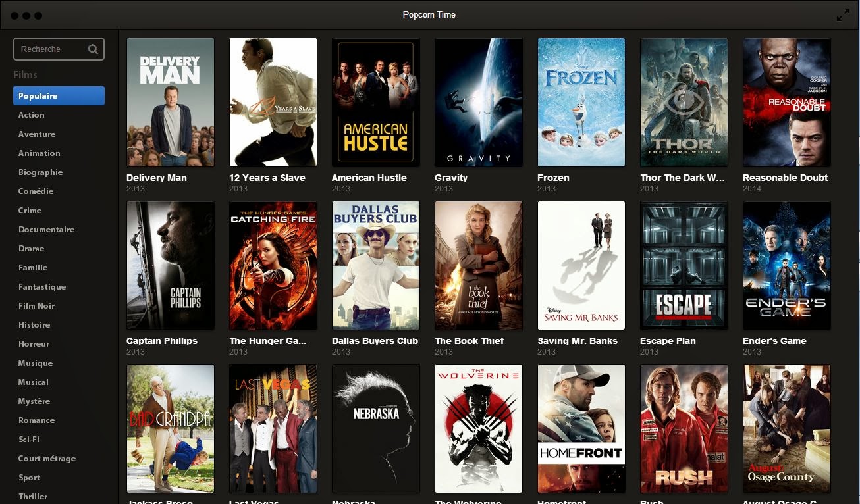Switch to the Comédie genre
The height and width of the screenshot is (504, 860).
click(x=36, y=191)
